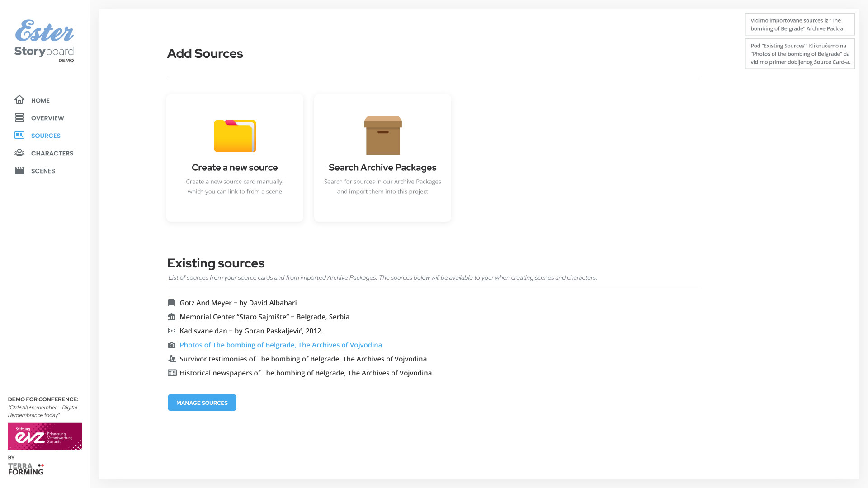Open Survivor testimonies source entry

click(303, 359)
